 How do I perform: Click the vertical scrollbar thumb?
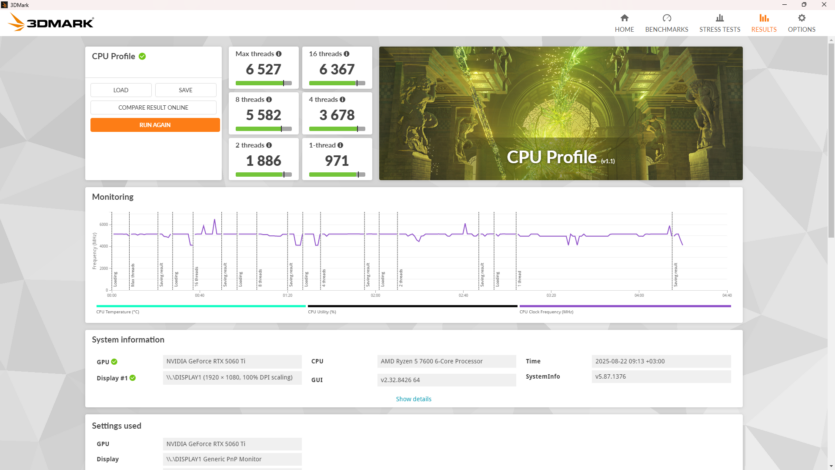tap(831, 141)
